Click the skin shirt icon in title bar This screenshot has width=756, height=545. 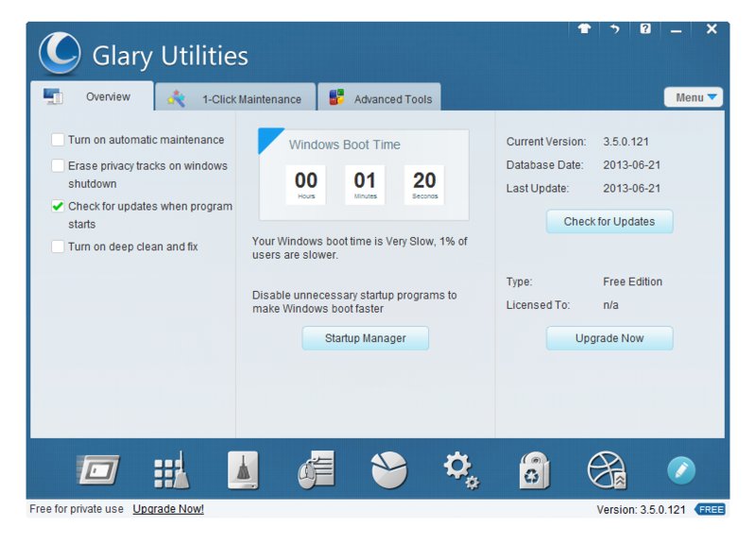(584, 29)
